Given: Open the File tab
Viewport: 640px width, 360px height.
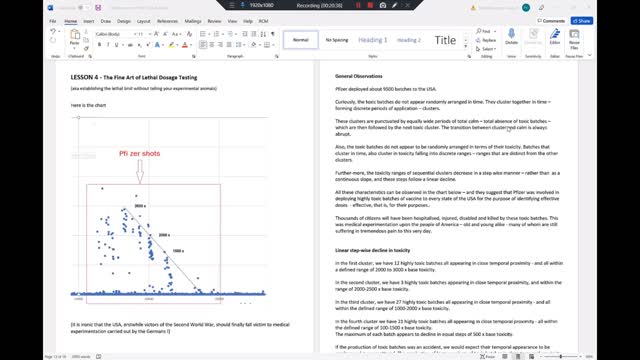Looking at the screenshot, I should point(53,21).
